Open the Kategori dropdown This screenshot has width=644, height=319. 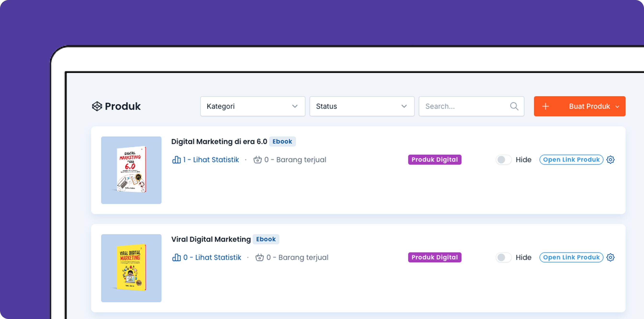tap(252, 106)
